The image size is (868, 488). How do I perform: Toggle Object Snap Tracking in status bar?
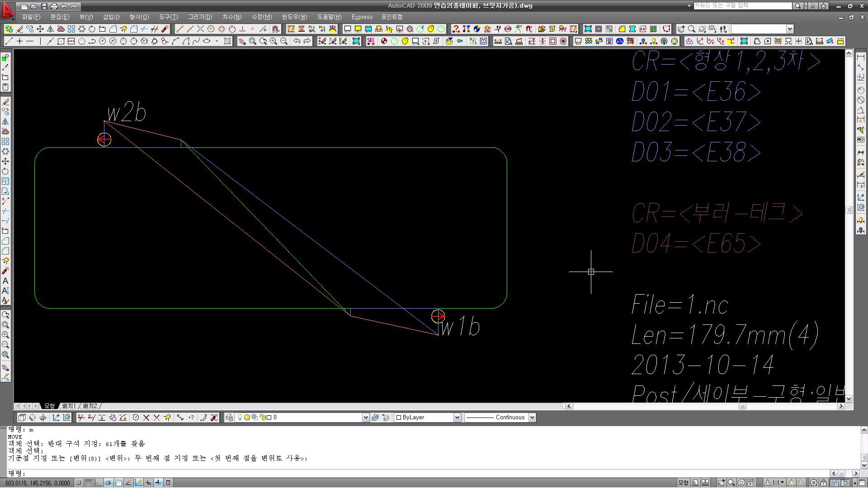128,483
